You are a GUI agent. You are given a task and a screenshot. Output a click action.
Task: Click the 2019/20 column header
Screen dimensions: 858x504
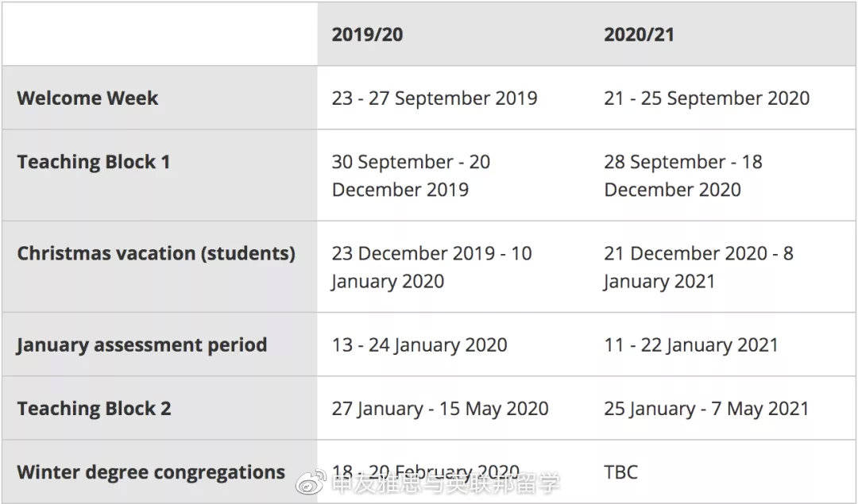(x=366, y=34)
